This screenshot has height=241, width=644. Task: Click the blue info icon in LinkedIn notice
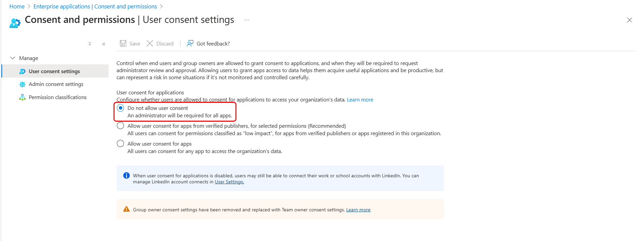[126, 175]
